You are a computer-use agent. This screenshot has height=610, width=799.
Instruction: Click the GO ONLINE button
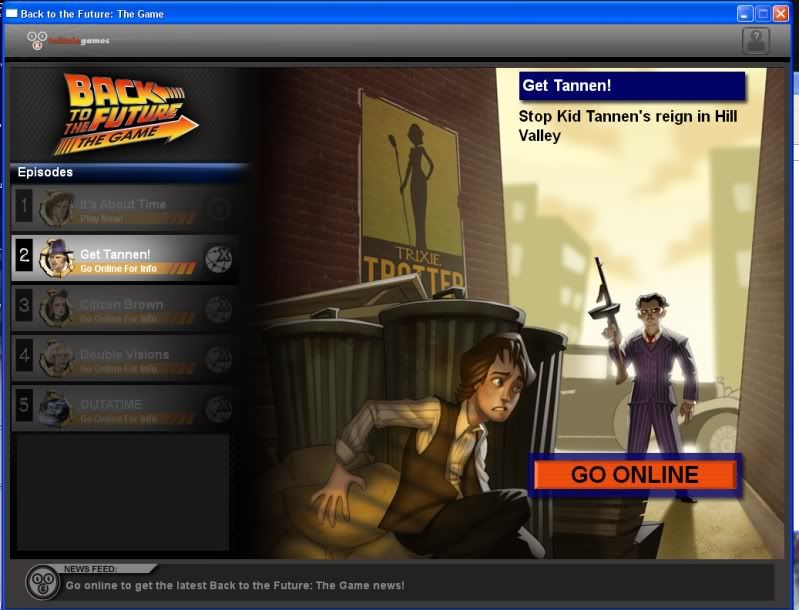(x=635, y=475)
